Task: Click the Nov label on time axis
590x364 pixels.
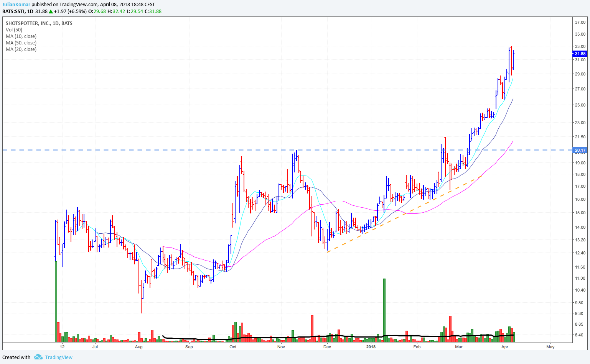Action: 281,347
